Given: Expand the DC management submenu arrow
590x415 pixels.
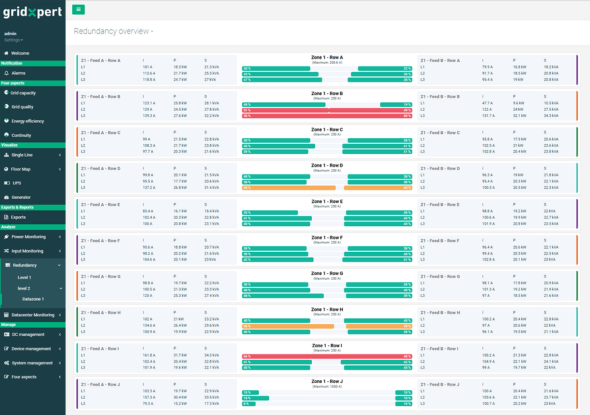Looking at the screenshot, I should tap(60, 334).
